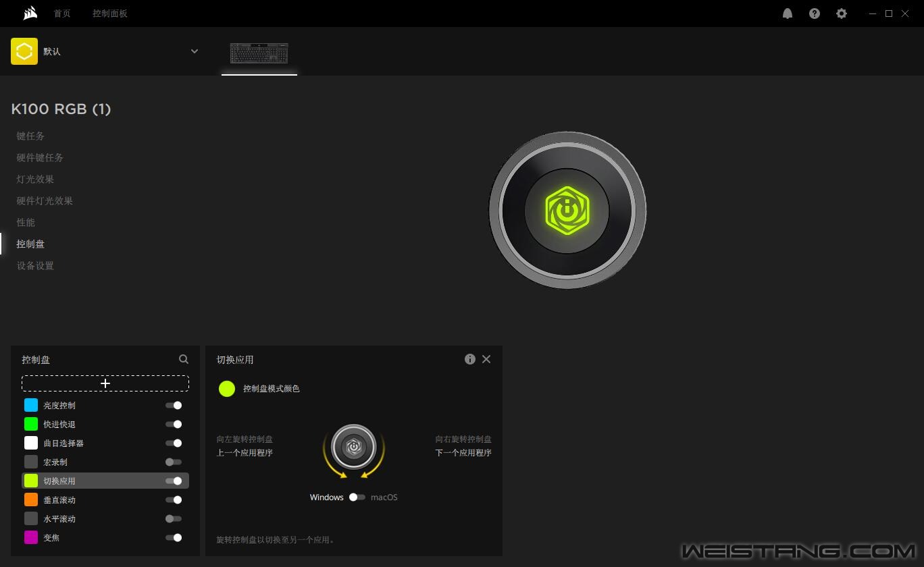Screen dimensions: 924x567
Task: Select the 控制盘 sidebar item
Action: (30, 244)
